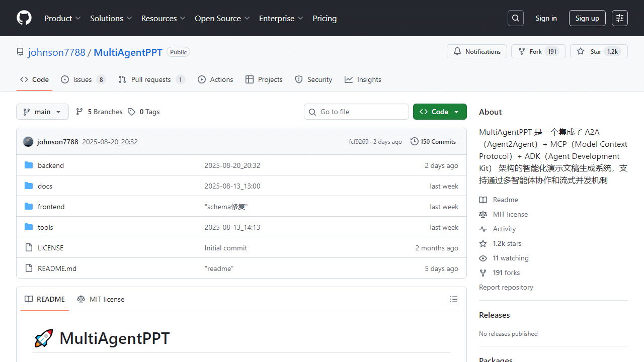Screen dimensions: 644x362
Task: Switch to the Issues tab
Action: pos(84,79)
